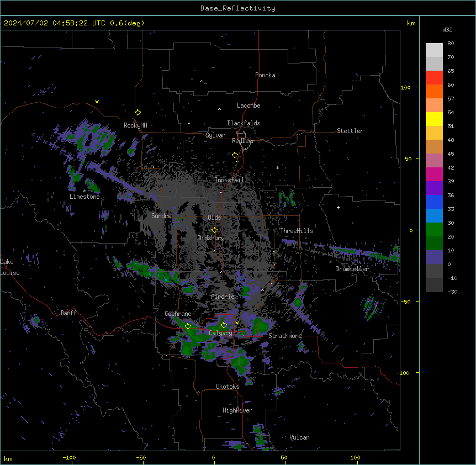Image resolution: width=476 pixels, height=465 pixels.
Task: Click the bottom axis -100 tick label
Action: pyautogui.click(x=69, y=457)
